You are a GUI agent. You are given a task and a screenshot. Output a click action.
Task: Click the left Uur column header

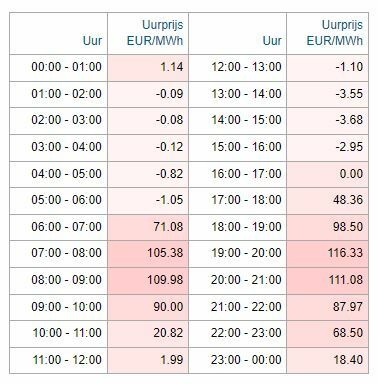click(x=59, y=34)
